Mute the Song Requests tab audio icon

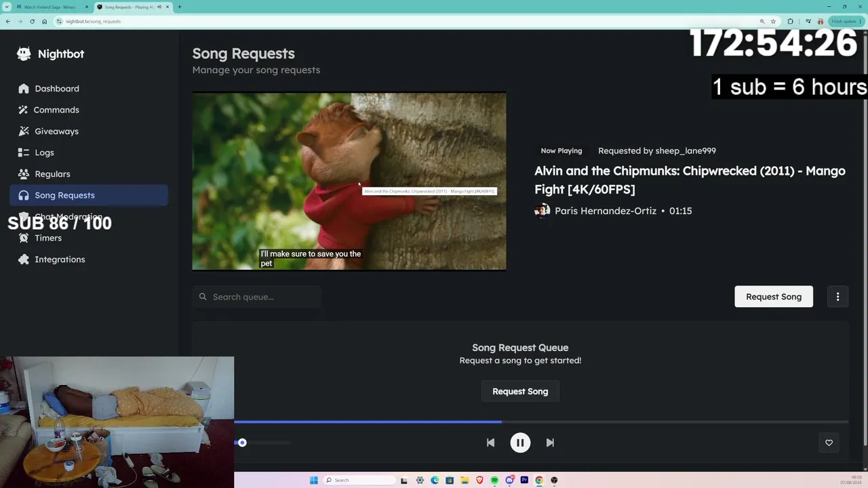[159, 7]
